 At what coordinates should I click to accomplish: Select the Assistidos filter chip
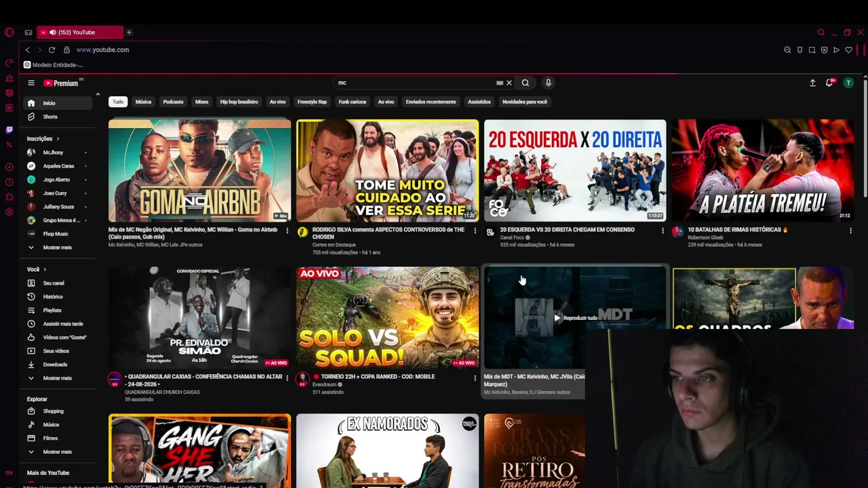click(479, 102)
